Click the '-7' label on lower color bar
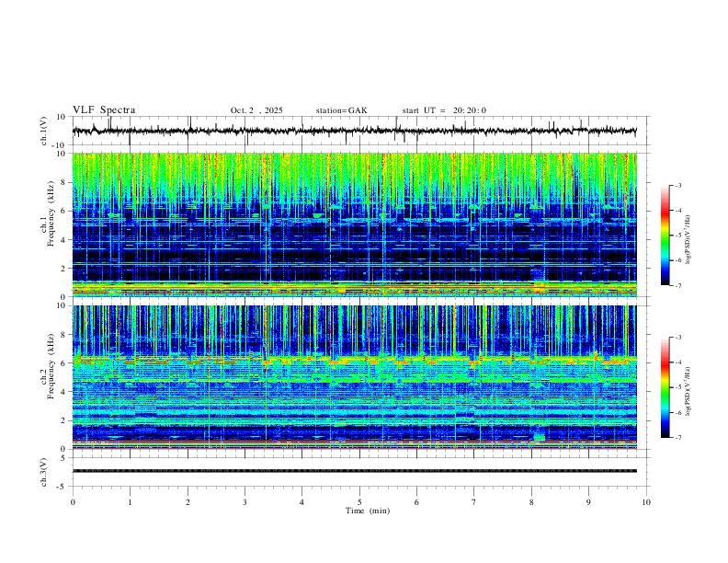The image size is (728, 563). pyautogui.click(x=677, y=438)
